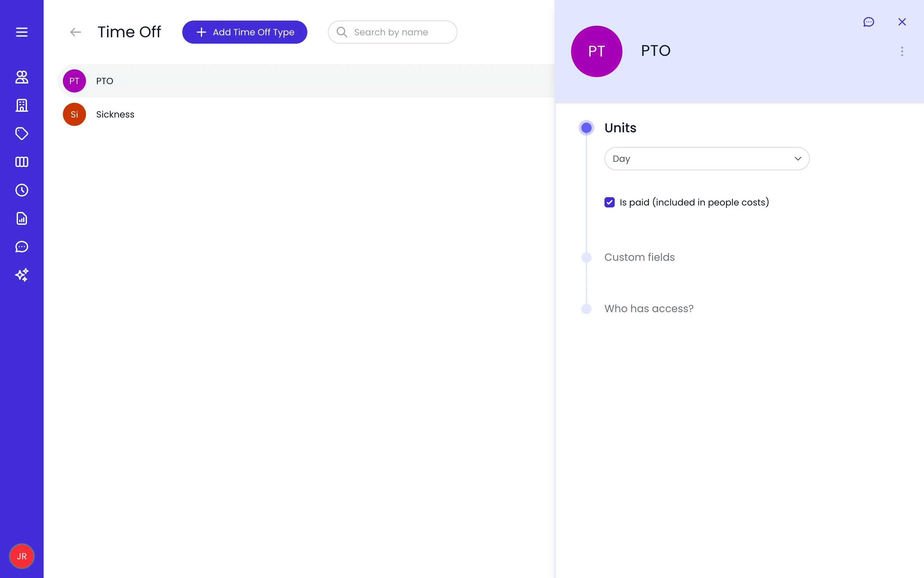Open the tag icon in sidebar
Screen dimensions: 924x578
[x=22, y=133]
